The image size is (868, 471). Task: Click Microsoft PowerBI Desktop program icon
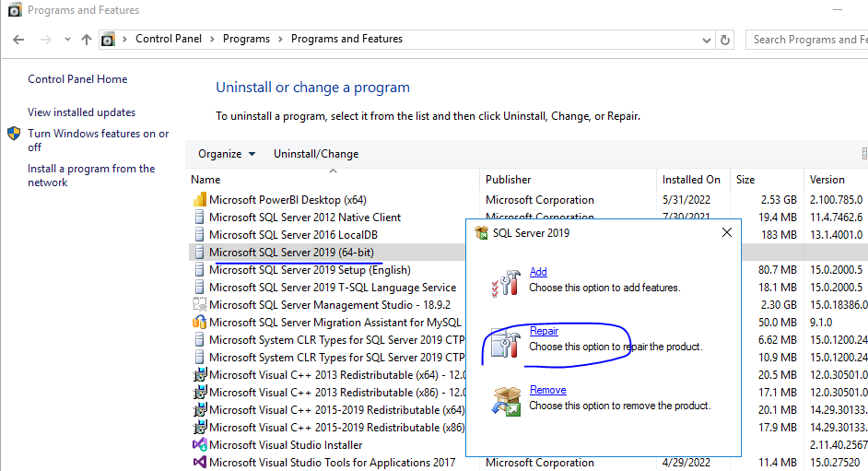(x=199, y=200)
